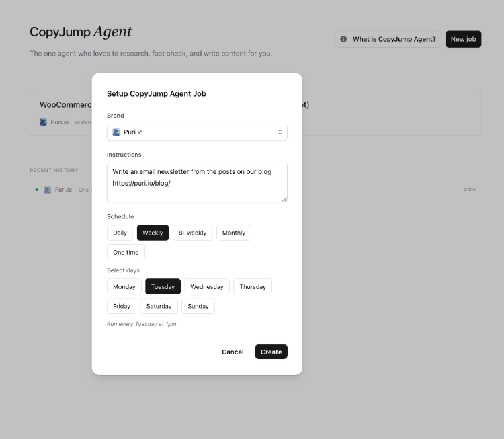Click the green status dot in recent history
This screenshot has height=439, width=504.
[37, 190]
